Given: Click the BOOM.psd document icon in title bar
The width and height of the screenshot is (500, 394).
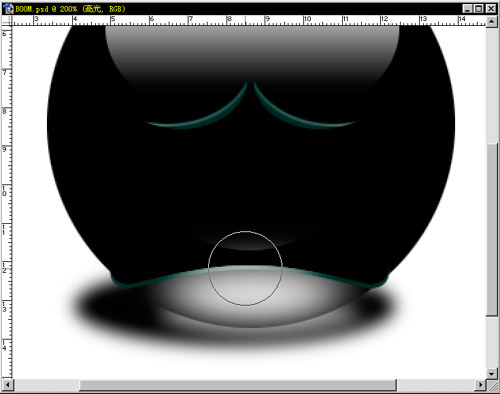Looking at the screenshot, I should click(x=8, y=9).
